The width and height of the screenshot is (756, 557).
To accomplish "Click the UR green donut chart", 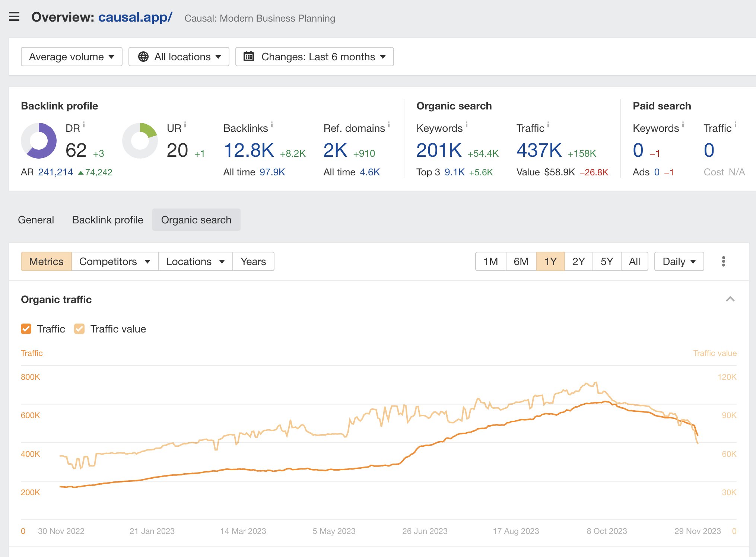I will [x=140, y=141].
